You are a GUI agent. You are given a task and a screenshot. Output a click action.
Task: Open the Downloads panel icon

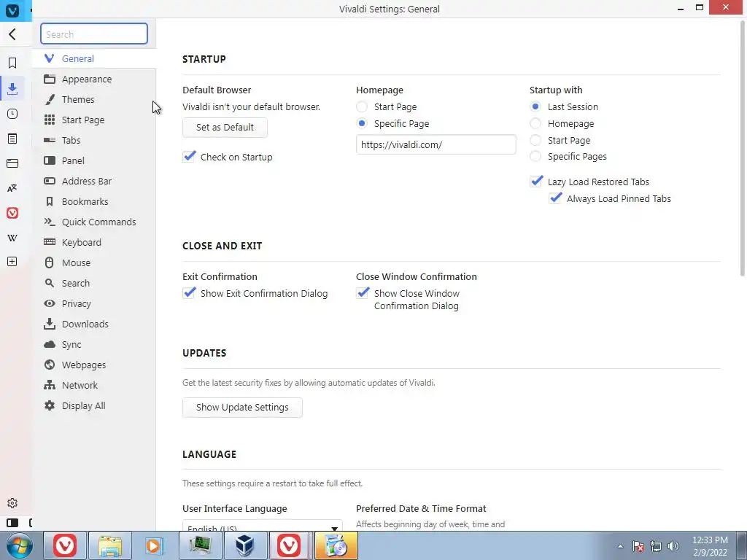click(x=12, y=88)
